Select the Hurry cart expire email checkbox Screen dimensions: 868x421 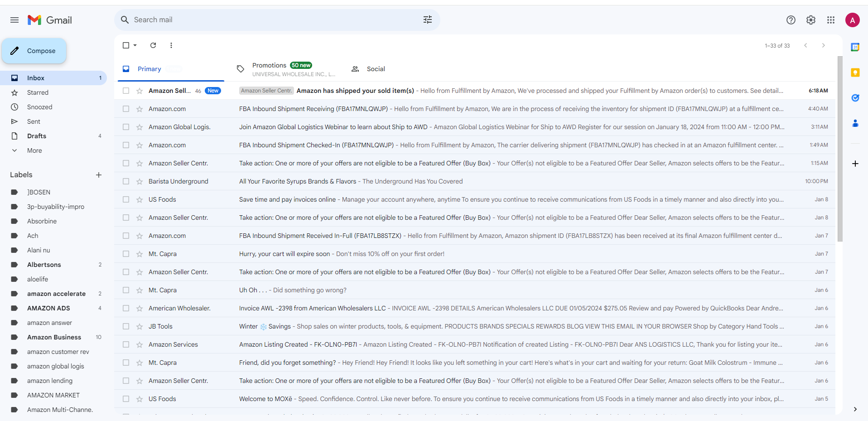126,254
